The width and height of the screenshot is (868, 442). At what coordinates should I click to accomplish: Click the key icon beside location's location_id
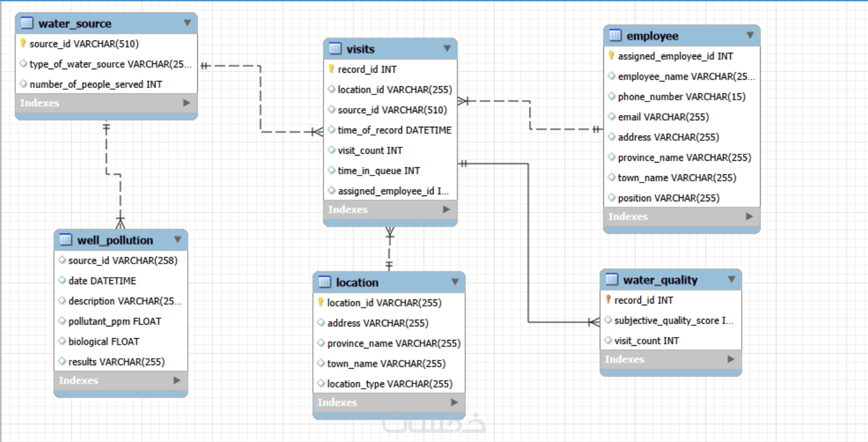(x=321, y=303)
